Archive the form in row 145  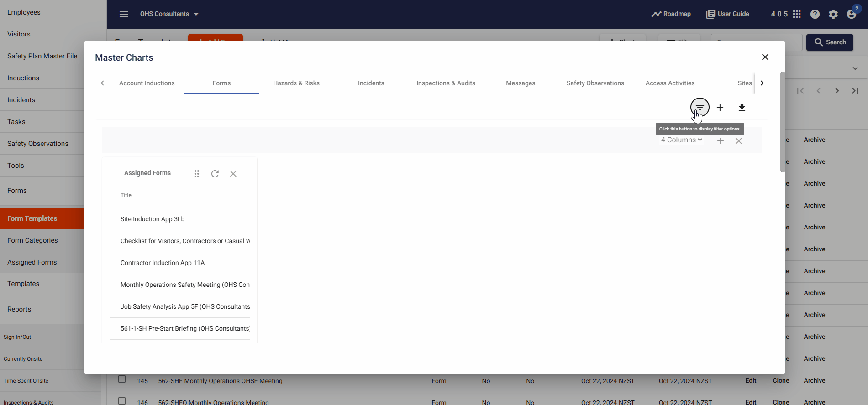coord(815,380)
